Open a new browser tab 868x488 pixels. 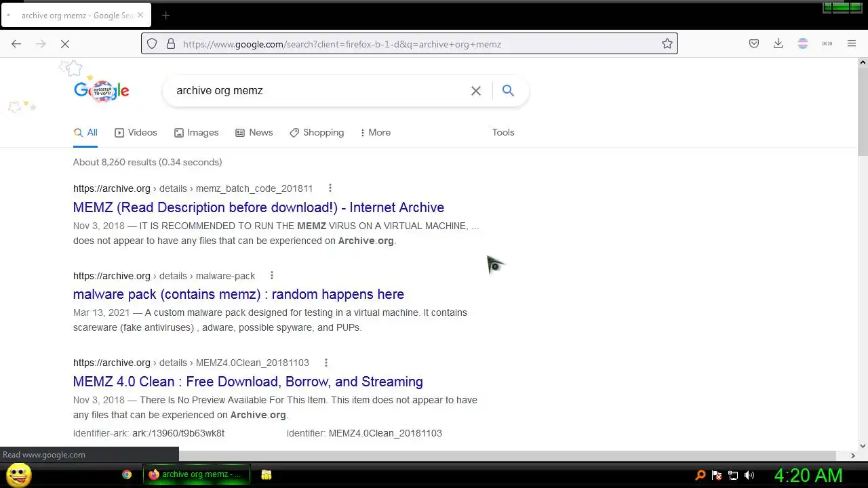pos(165,16)
